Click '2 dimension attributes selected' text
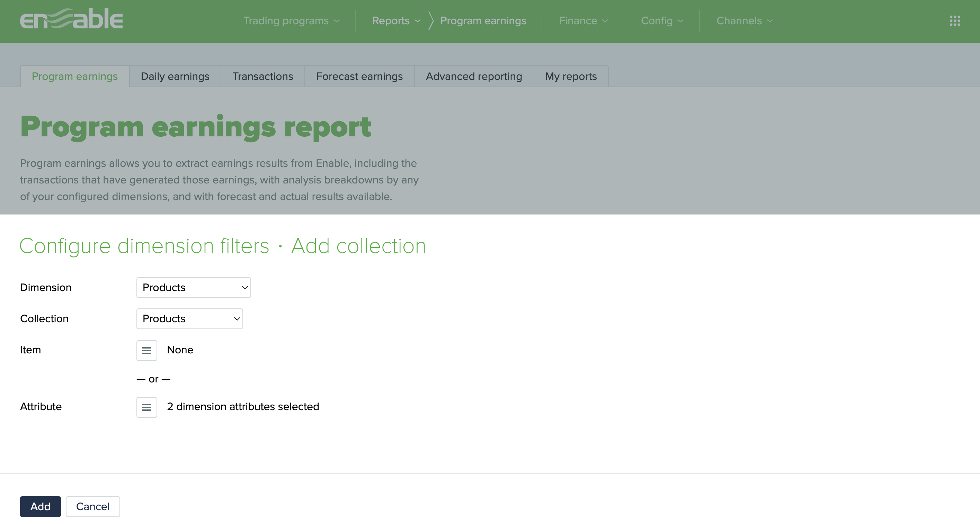The height and width of the screenshot is (524, 980). [243, 407]
